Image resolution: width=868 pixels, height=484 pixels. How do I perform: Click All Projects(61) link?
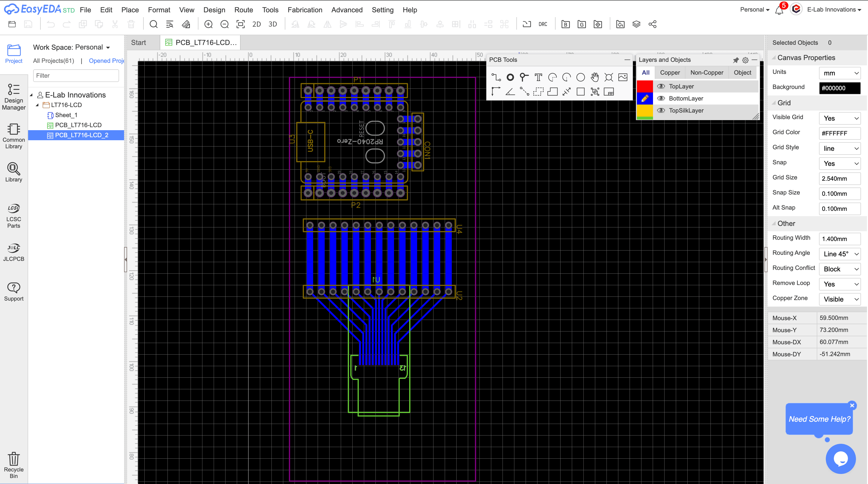53,61
